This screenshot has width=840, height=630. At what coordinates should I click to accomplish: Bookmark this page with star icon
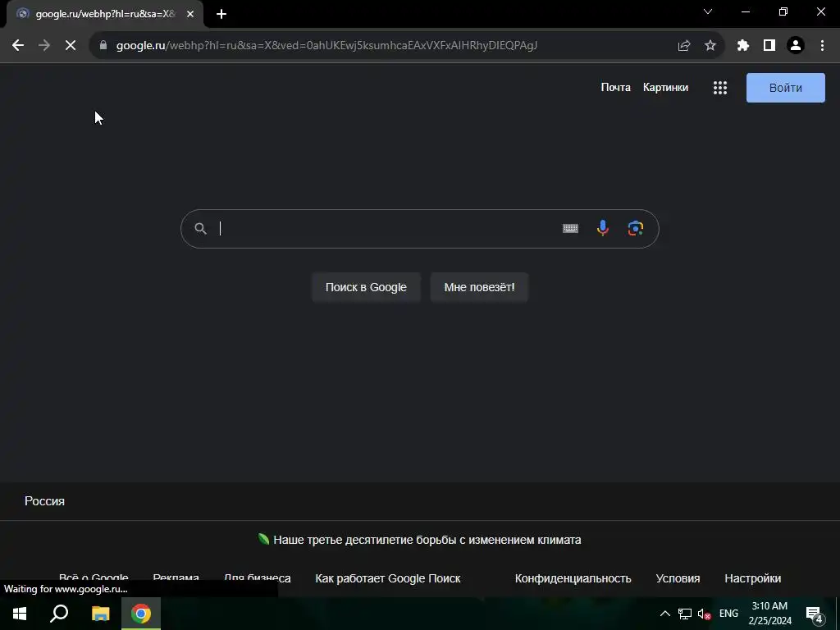(x=710, y=46)
